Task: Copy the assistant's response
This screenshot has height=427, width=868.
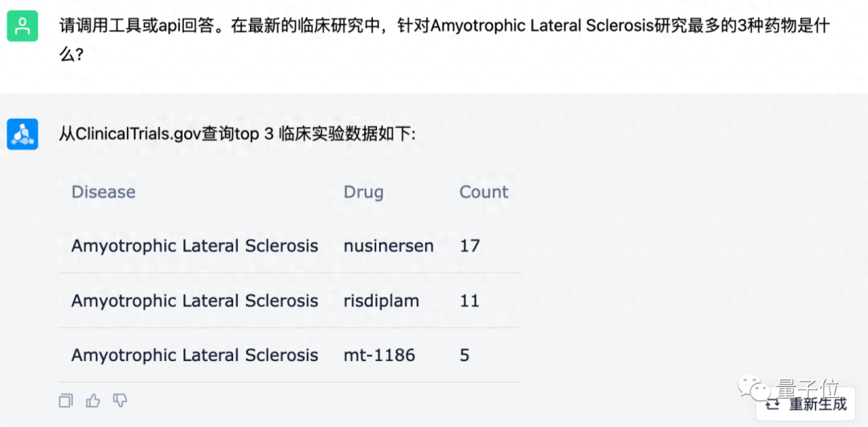Action: 66,400
